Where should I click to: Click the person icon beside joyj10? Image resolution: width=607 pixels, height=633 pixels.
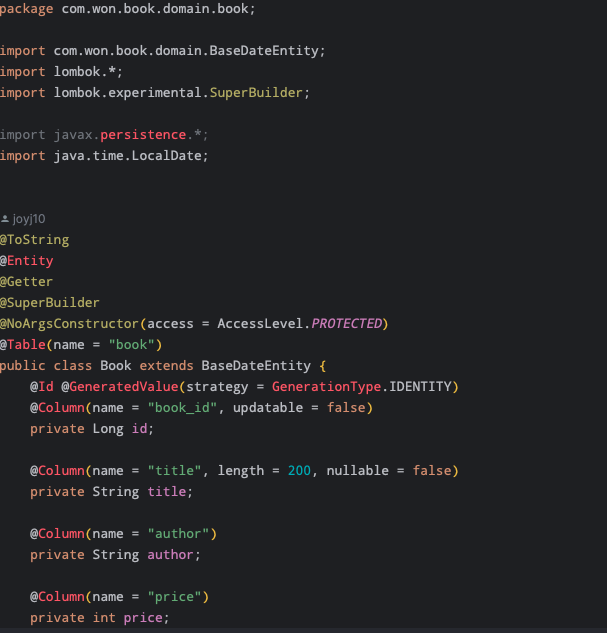coord(5,219)
